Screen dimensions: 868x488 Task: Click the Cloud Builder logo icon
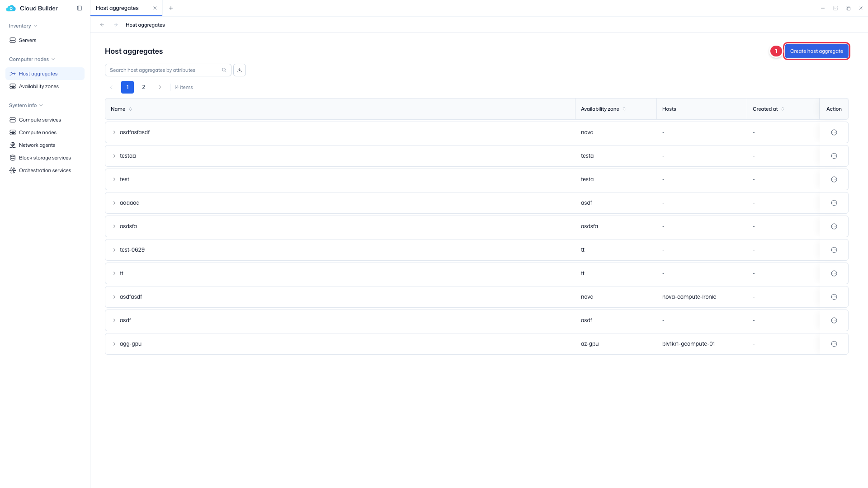click(x=11, y=8)
